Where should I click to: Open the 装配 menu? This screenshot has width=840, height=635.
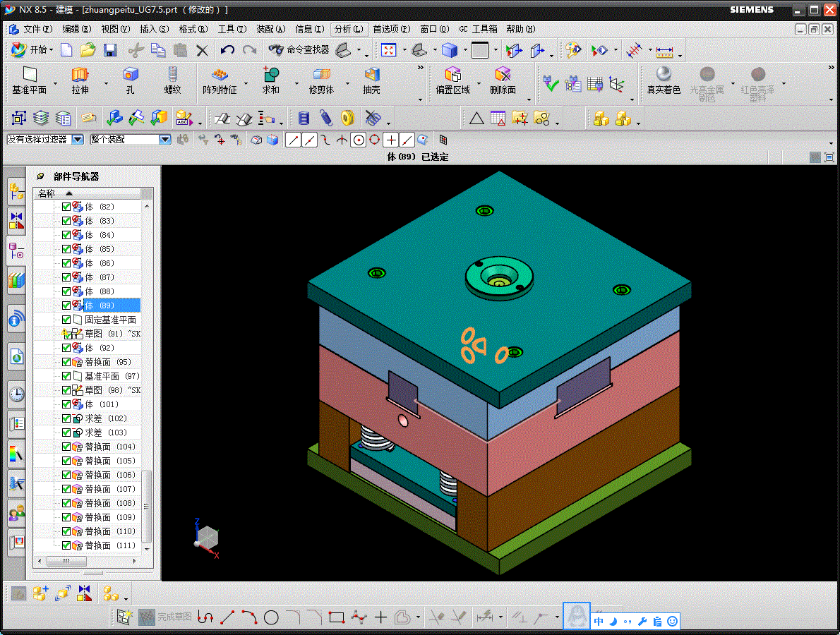pos(271,29)
